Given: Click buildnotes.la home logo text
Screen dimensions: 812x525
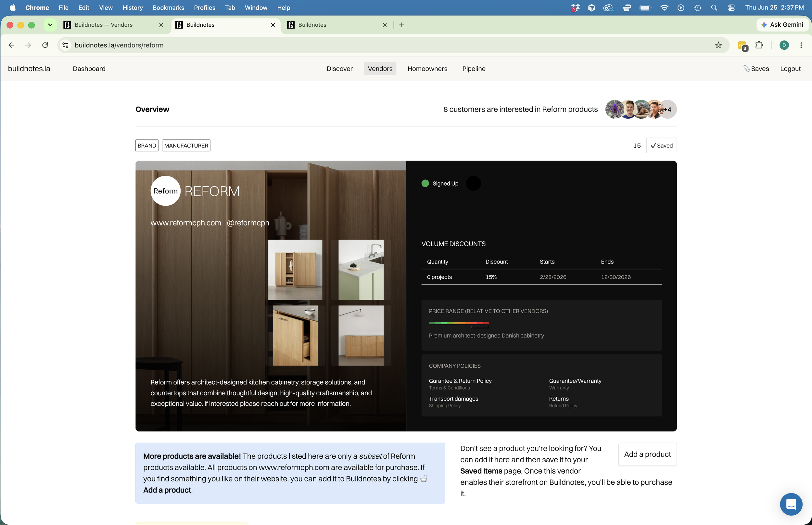Looking at the screenshot, I should pyautogui.click(x=29, y=69).
